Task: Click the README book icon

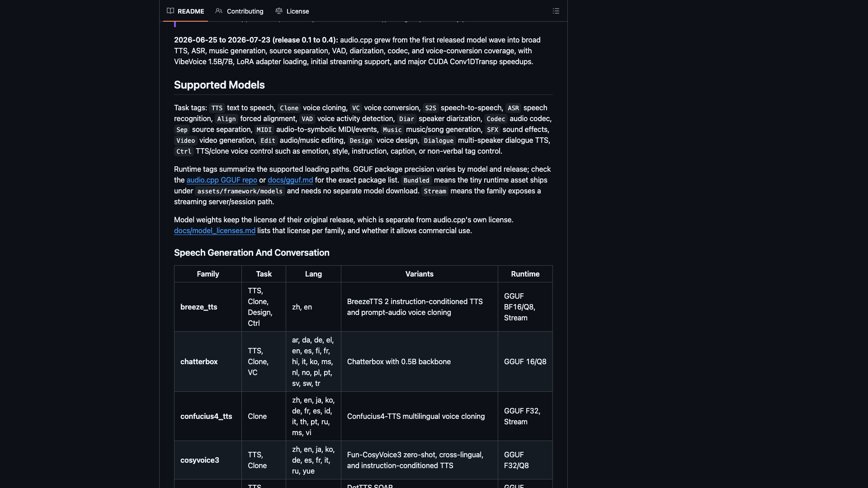Action: click(170, 11)
